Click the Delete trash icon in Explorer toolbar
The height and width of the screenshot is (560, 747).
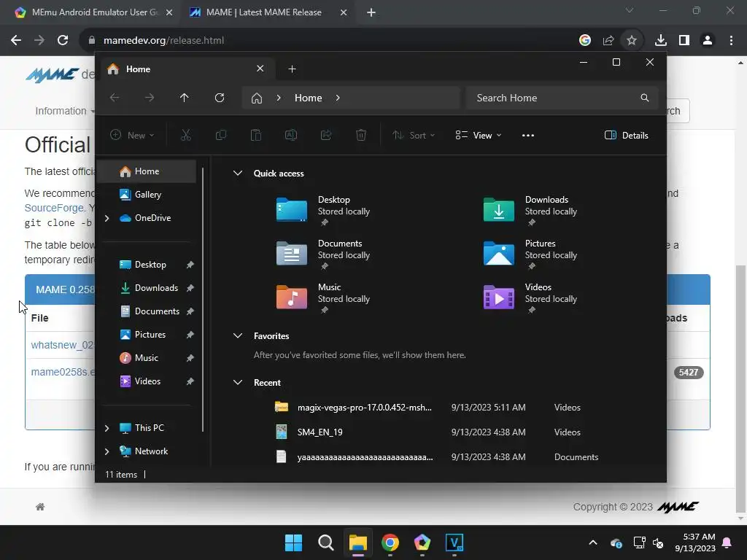(x=361, y=135)
